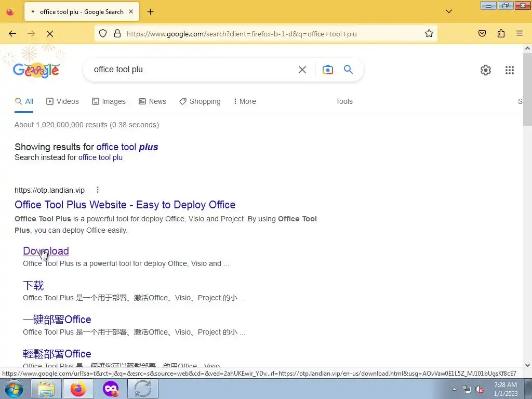Open Windows Explorer from the taskbar

click(x=46, y=389)
